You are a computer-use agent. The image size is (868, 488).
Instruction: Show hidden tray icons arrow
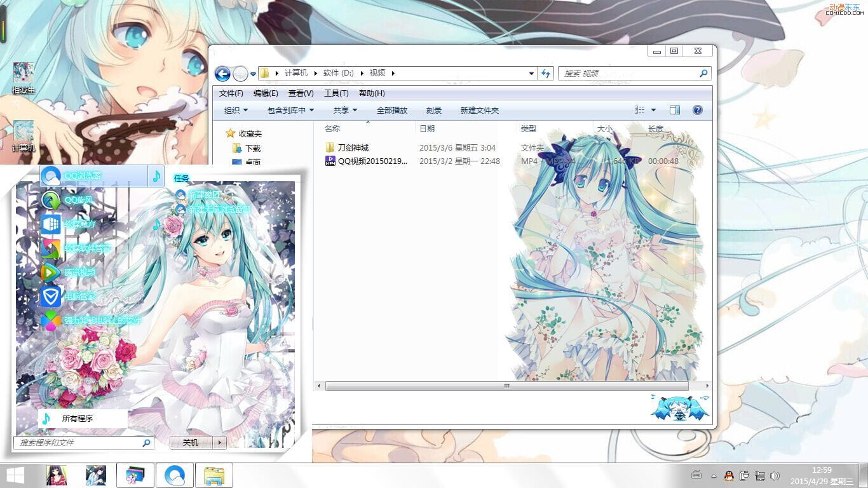(714, 475)
